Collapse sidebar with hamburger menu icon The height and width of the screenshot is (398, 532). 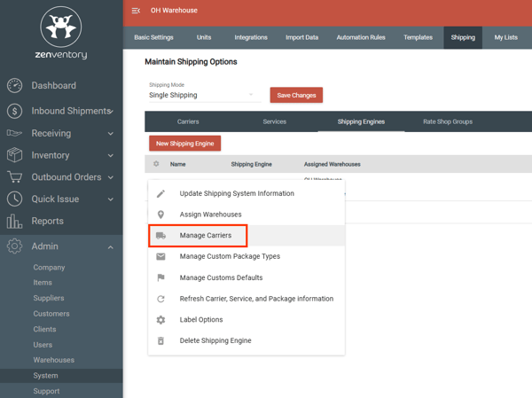(x=136, y=11)
